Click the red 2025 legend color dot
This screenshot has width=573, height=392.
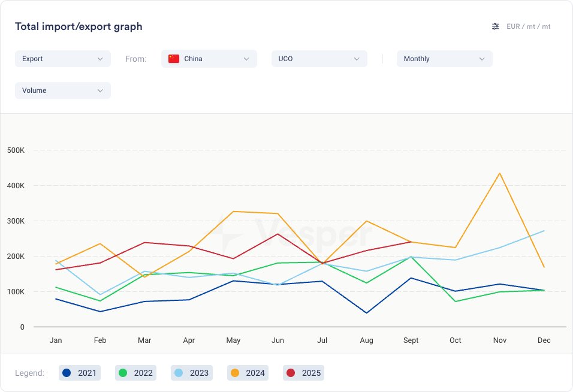291,373
